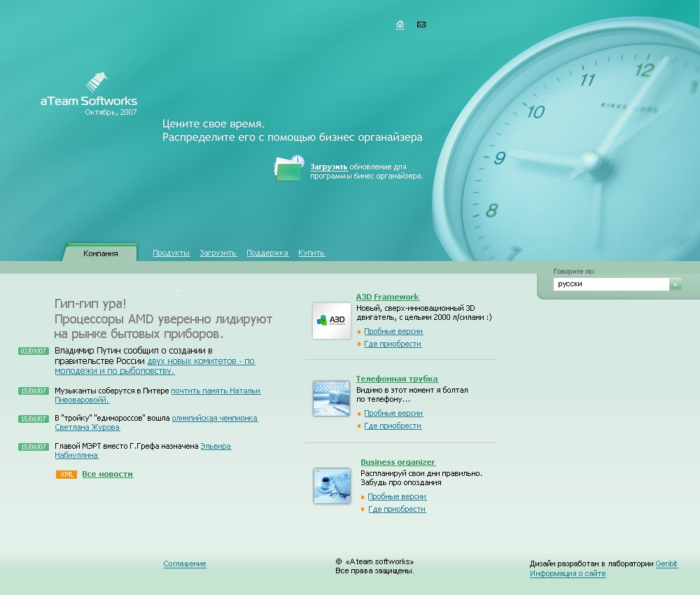The width and height of the screenshot is (700, 595).
Task: Go to the Купить menu item
Action: pyautogui.click(x=311, y=253)
